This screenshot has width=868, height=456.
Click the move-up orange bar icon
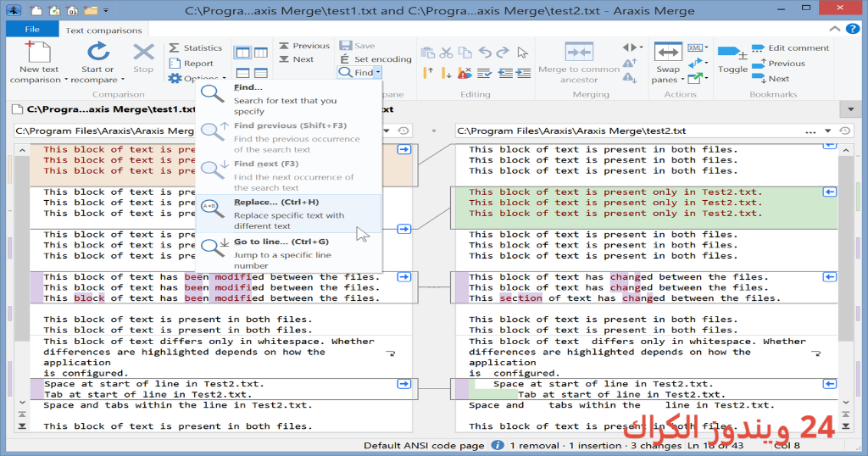tap(428, 73)
